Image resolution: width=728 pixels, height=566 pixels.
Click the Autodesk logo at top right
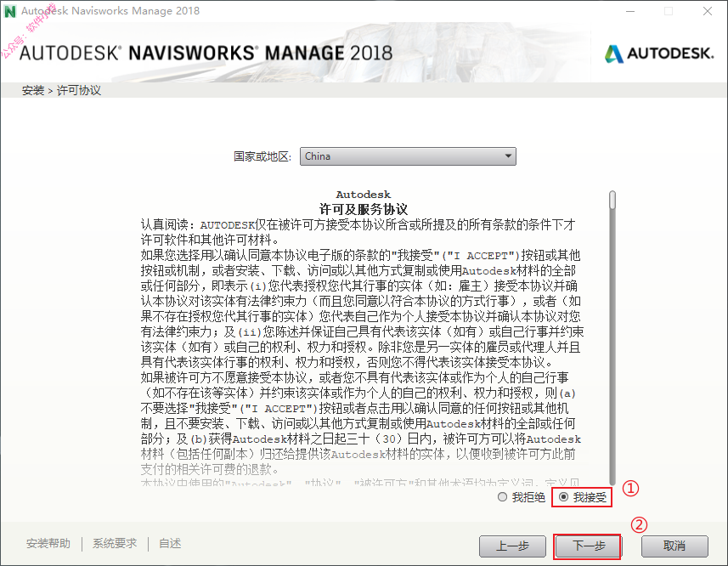coord(659,54)
